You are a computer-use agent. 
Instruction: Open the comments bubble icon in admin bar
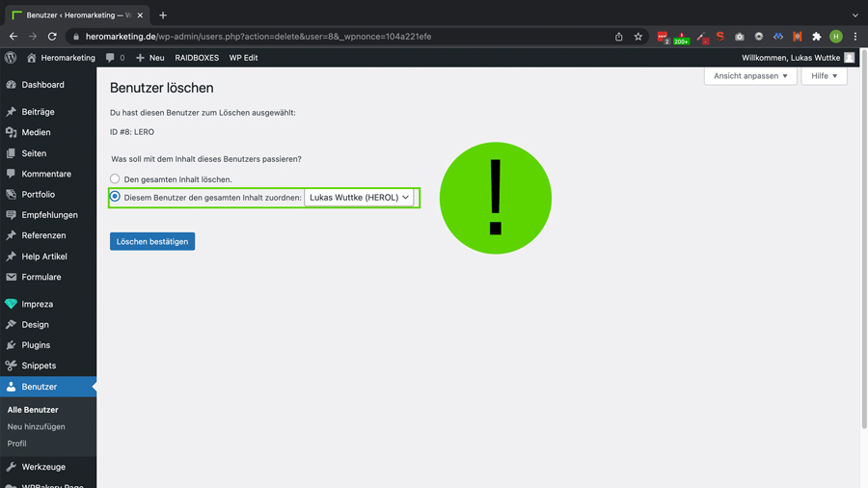(115, 58)
